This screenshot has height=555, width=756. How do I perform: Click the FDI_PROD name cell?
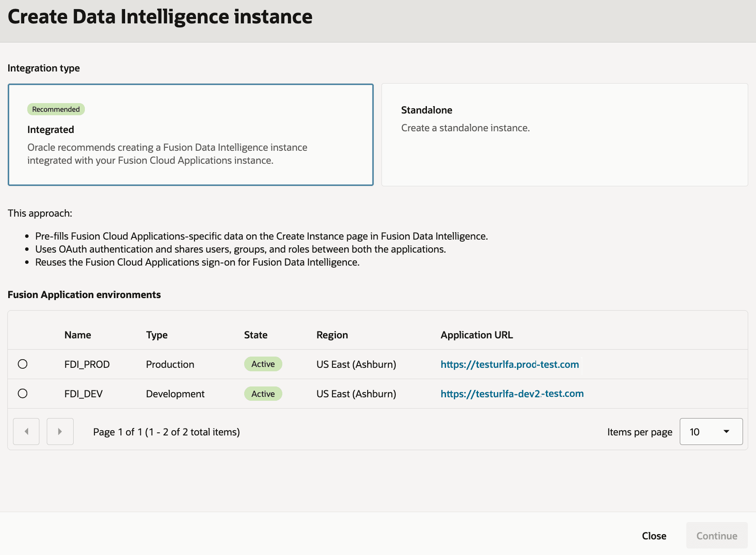tap(87, 364)
